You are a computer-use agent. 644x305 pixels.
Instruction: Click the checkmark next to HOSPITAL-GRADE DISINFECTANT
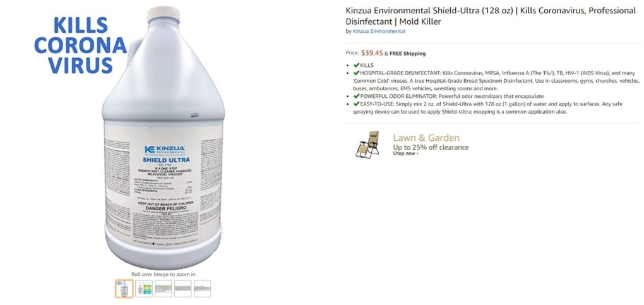pyautogui.click(x=356, y=73)
